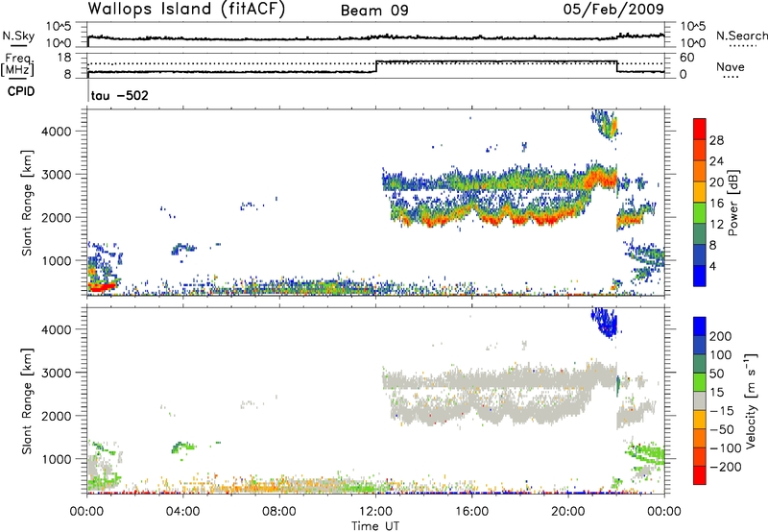Click the 'CPID' row label

tap(21, 91)
